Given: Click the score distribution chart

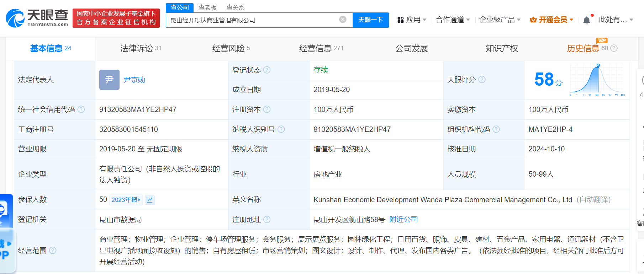Looking at the screenshot, I should coord(597,80).
